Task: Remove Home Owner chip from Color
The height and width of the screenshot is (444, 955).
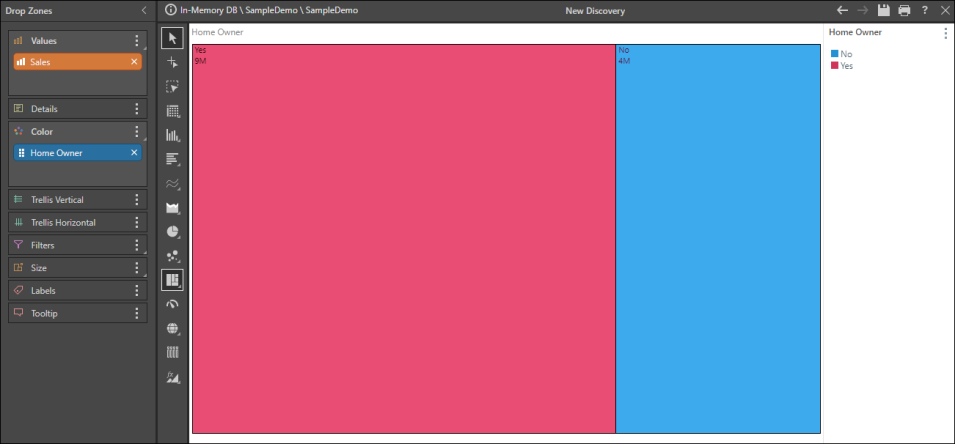Action: coord(134,153)
